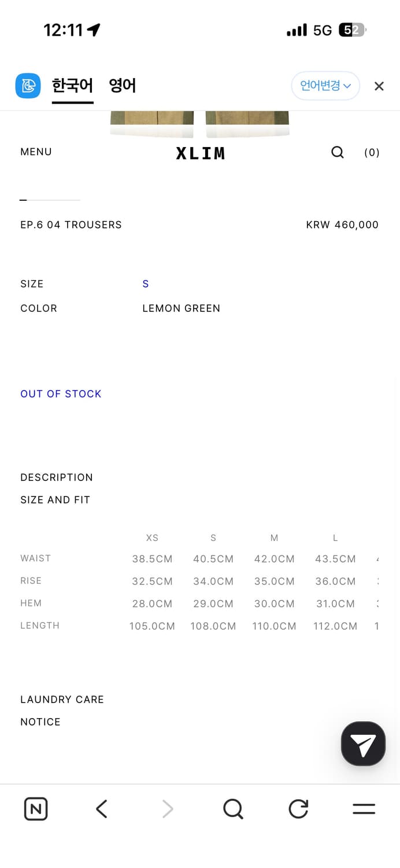Open the site search magnifier icon
The width and height of the screenshot is (400, 868).
click(x=338, y=152)
